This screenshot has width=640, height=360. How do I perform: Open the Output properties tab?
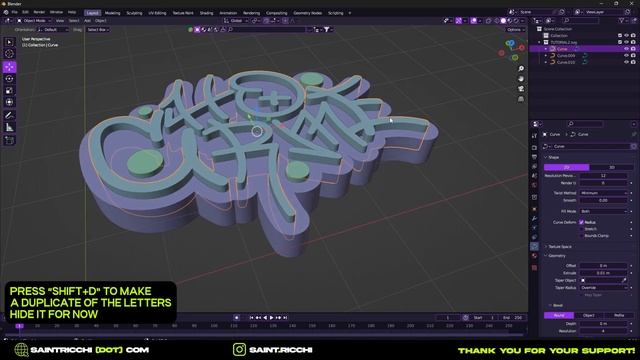534,157
